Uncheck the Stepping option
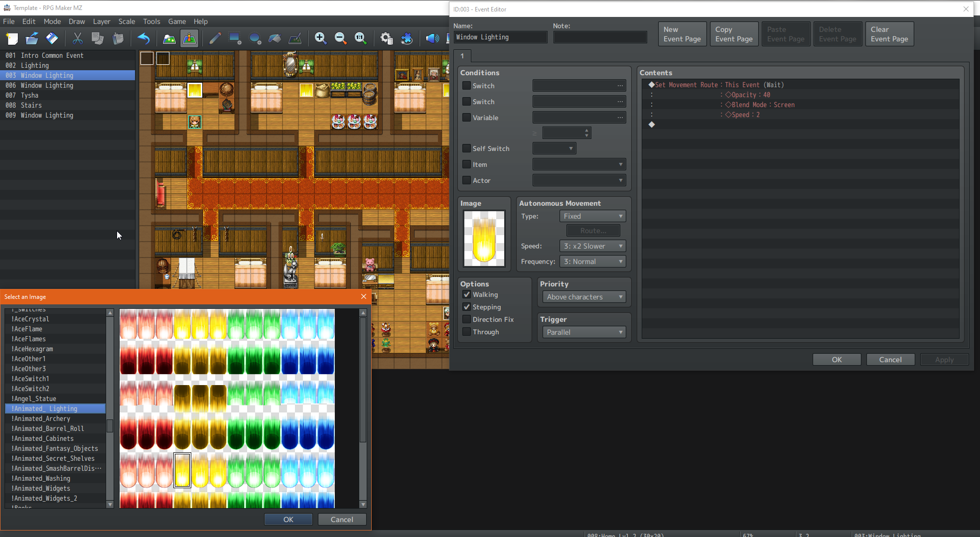Image resolution: width=980 pixels, height=537 pixels. 466,307
